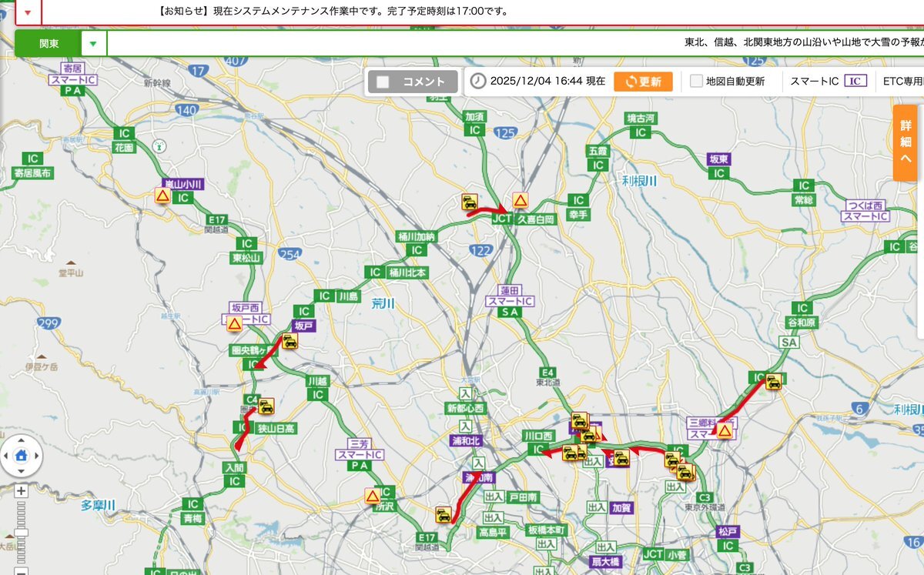
Task: Toggle the コメント checkbox
Action: 383,82
